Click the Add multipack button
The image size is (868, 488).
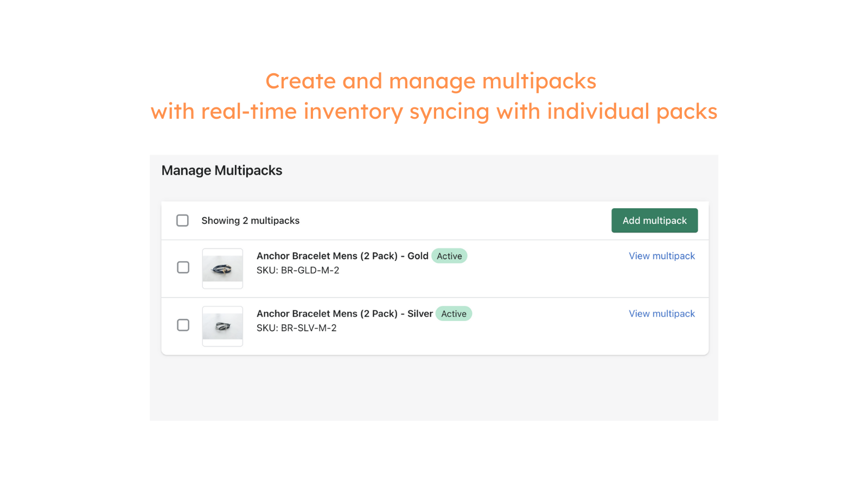[654, 220]
